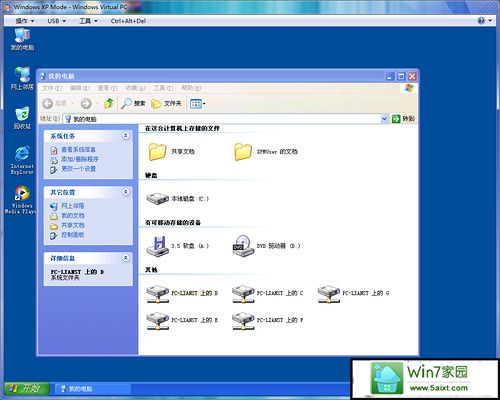
Task: Open the Network Neighborhood desktop icon
Action: tap(22, 79)
